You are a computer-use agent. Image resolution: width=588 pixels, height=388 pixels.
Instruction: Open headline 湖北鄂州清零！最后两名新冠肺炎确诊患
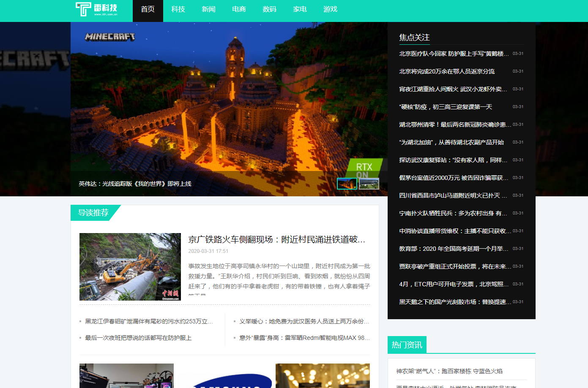point(455,125)
